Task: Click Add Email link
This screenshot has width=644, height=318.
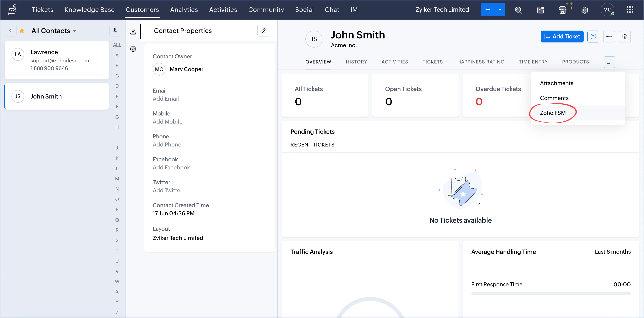Action: click(165, 98)
